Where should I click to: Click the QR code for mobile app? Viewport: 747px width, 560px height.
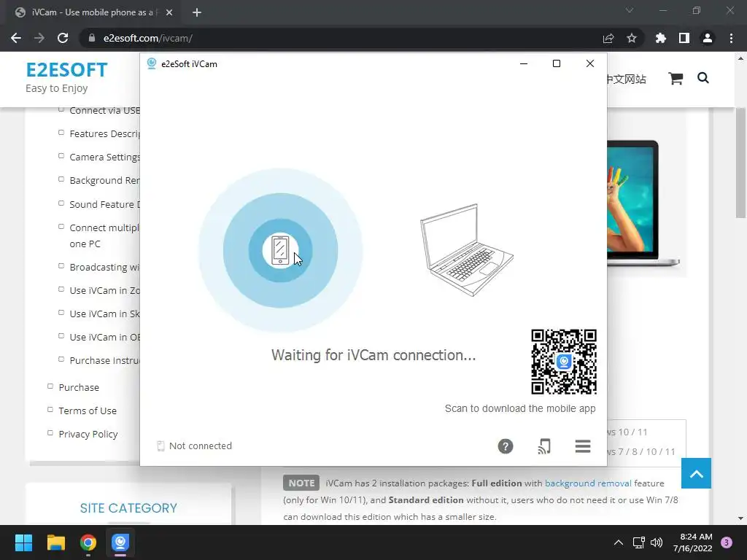click(564, 362)
